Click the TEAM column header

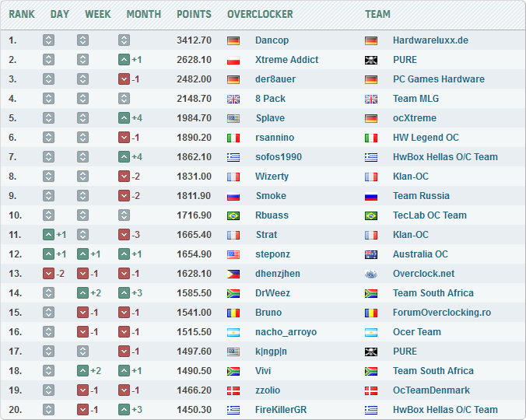377,14
